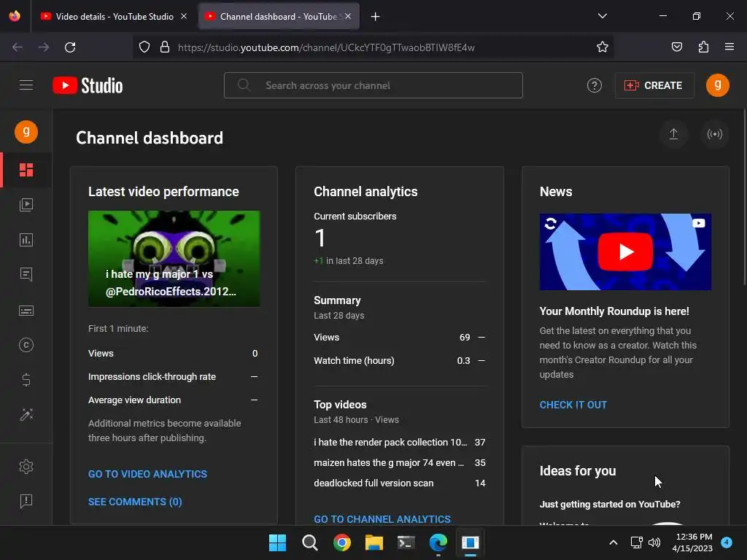Click the 'Your Monthly Roundup is here!' headline
Screen dimensions: 747x560
coord(614,311)
